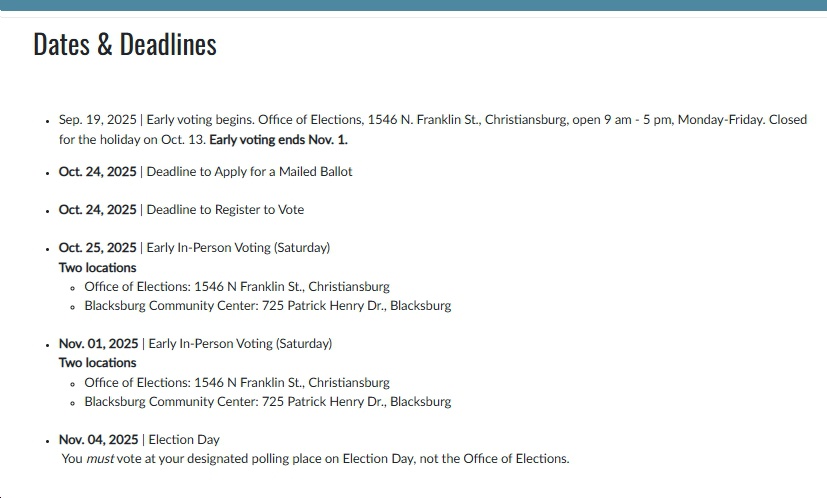Click "Early In-Person Voting (Saturday)" for Nov. 01

tap(239, 343)
